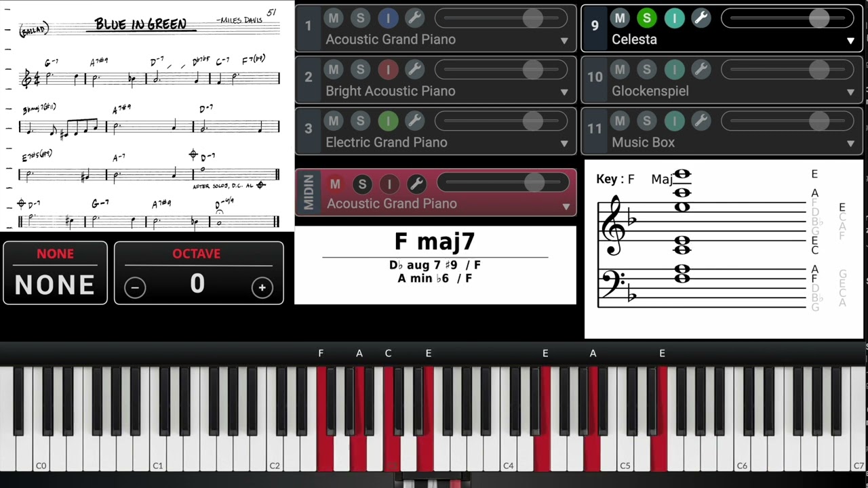Solo the Glockenspiel track 10
This screenshot has width=868, height=488.
click(646, 69)
